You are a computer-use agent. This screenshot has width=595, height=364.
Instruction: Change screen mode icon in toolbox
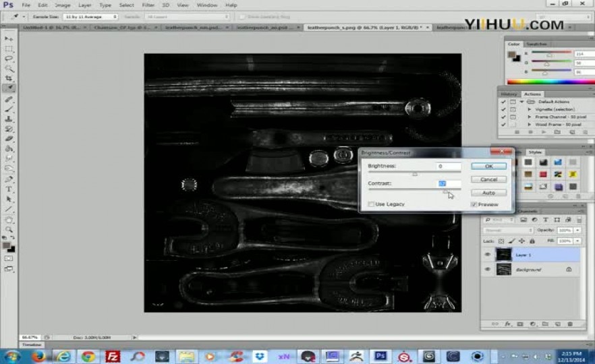tap(9, 269)
